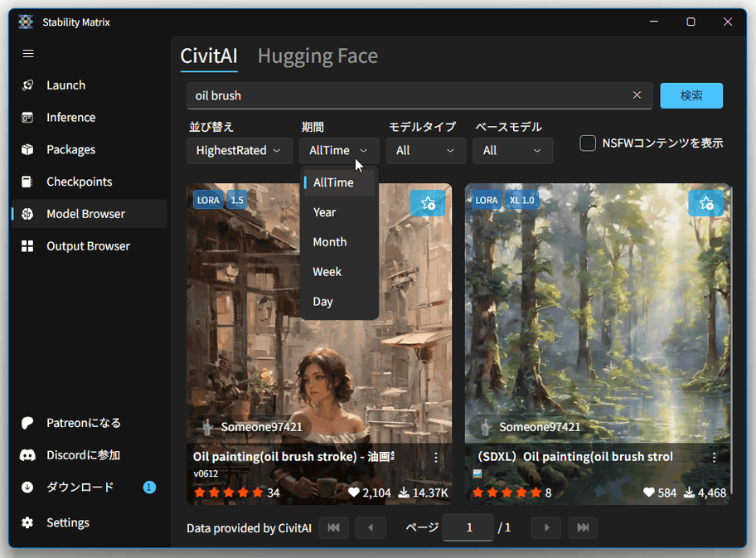Click the 2,104 favorites count
Viewport: 756px width, 558px height.
(x=370, y=492)
